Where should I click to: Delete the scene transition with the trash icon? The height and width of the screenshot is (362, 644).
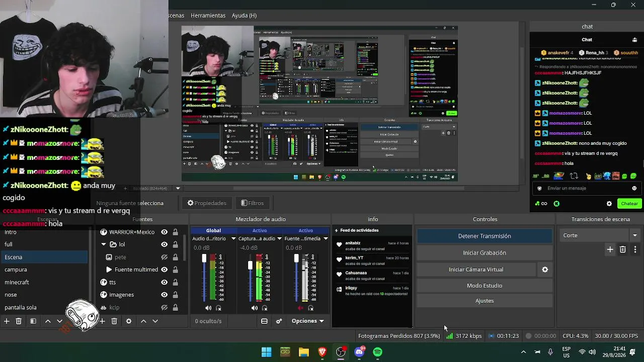point(623,249)
